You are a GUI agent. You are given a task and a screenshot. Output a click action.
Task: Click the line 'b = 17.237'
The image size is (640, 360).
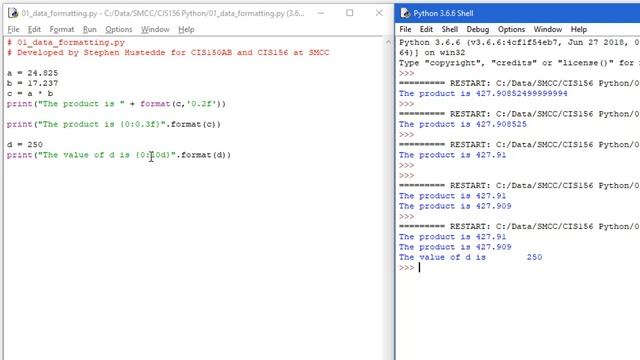32,83
